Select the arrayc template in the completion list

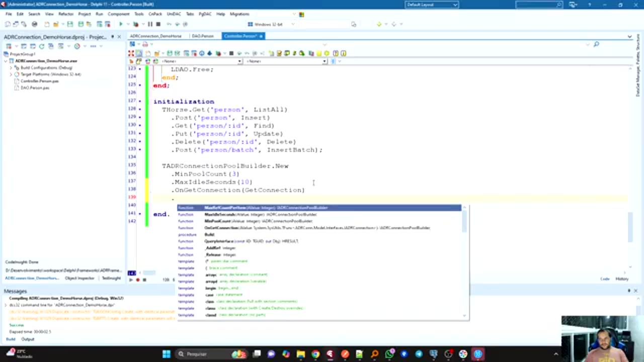click(319, 275)
